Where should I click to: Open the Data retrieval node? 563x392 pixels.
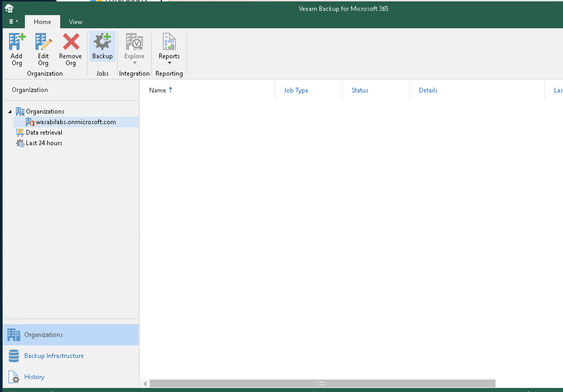click(x=44, y=133)
